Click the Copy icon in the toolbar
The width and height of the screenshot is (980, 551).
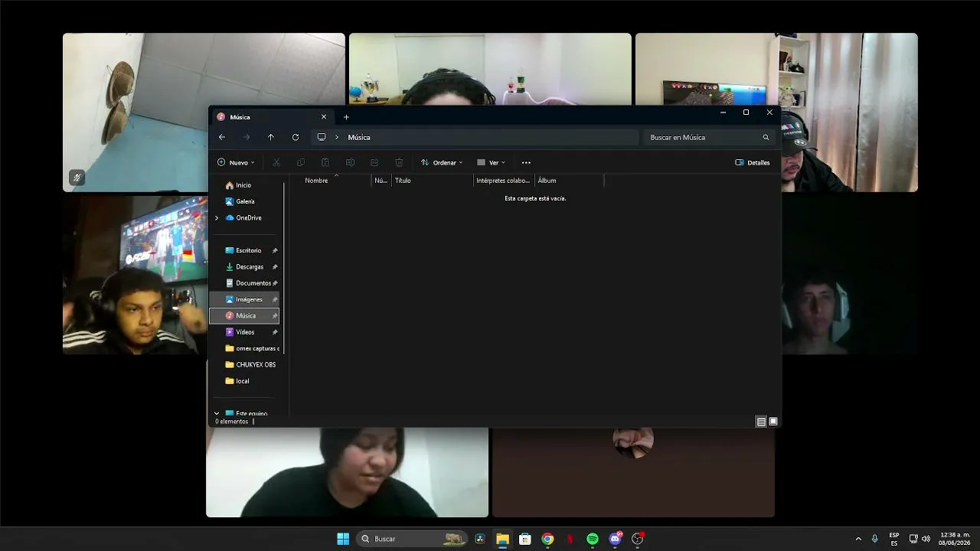(301, 162)
